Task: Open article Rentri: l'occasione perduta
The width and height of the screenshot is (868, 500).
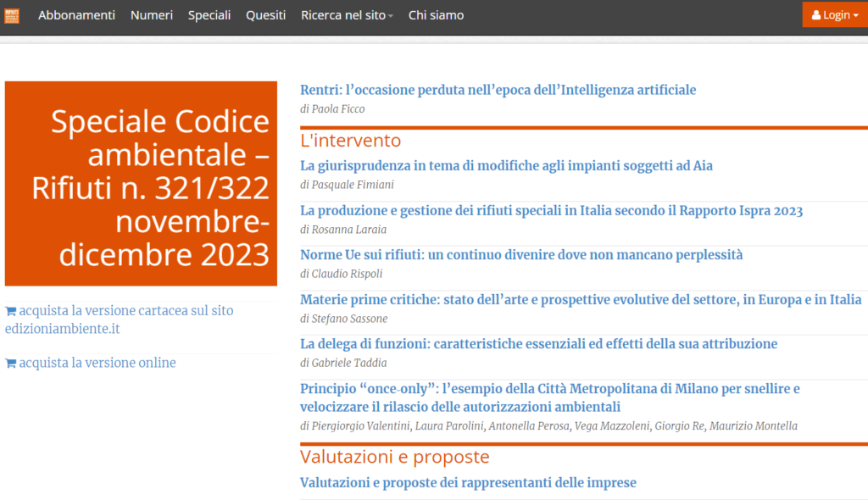Action: pyautogui.click(x=498, y=90)
